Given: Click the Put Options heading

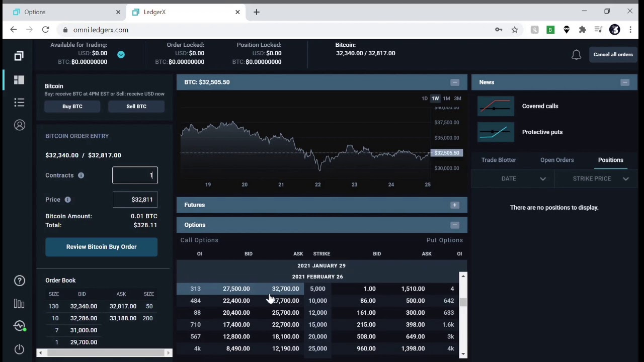Looking at the screenshot, I should click(444, 240).
